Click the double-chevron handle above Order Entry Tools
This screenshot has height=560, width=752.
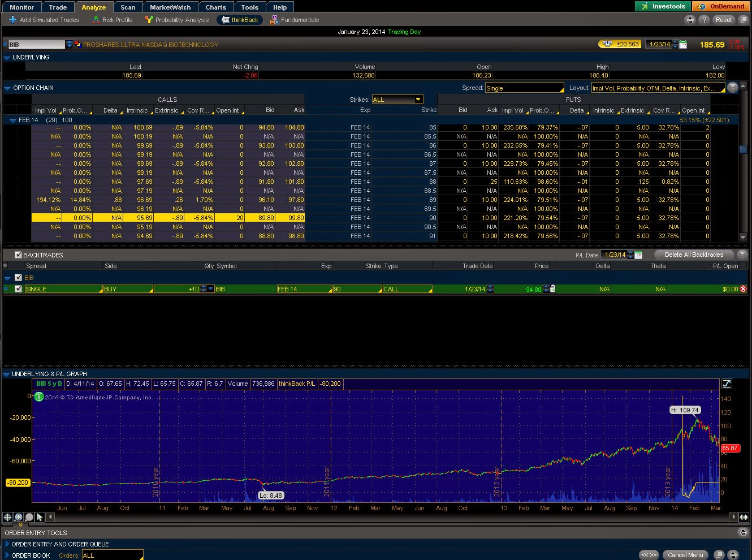(x=20, y=525)
